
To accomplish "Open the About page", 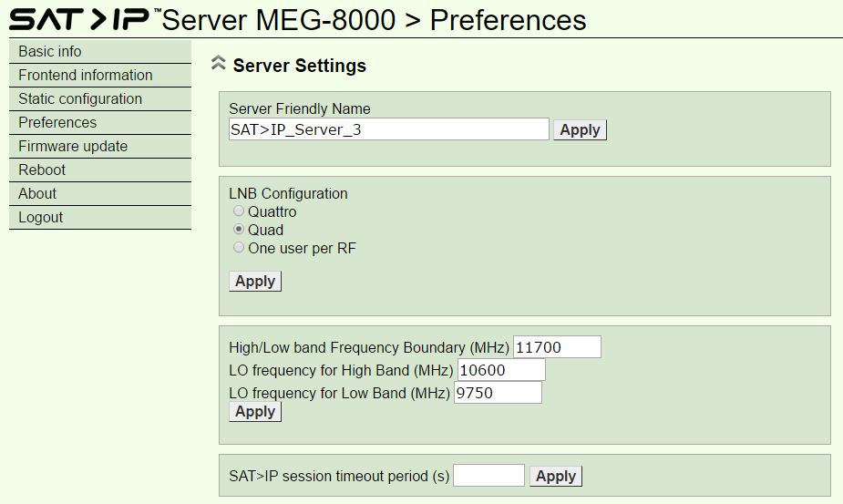I will 100,193.
